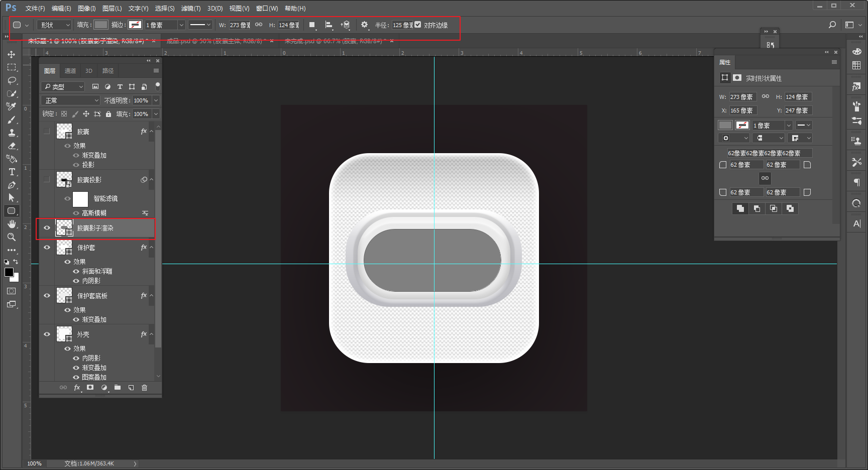Select the Hand tool
The height and width of the screenshot is (470, 868).
coord(12,224)
